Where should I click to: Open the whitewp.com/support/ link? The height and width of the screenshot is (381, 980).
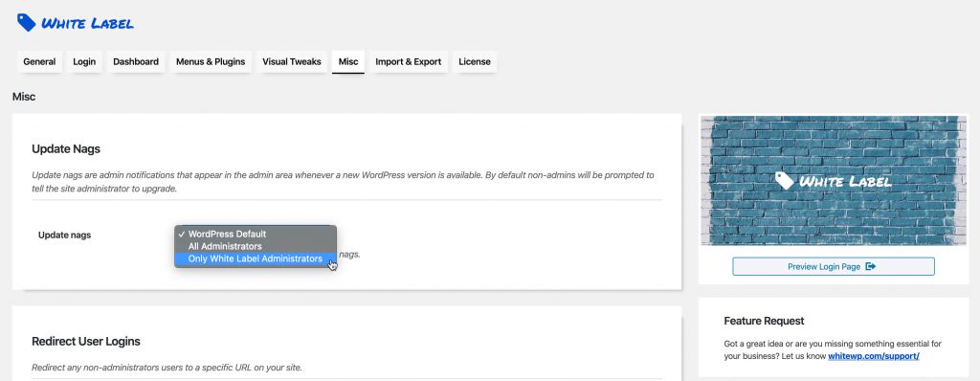click(x=873, y=356)
